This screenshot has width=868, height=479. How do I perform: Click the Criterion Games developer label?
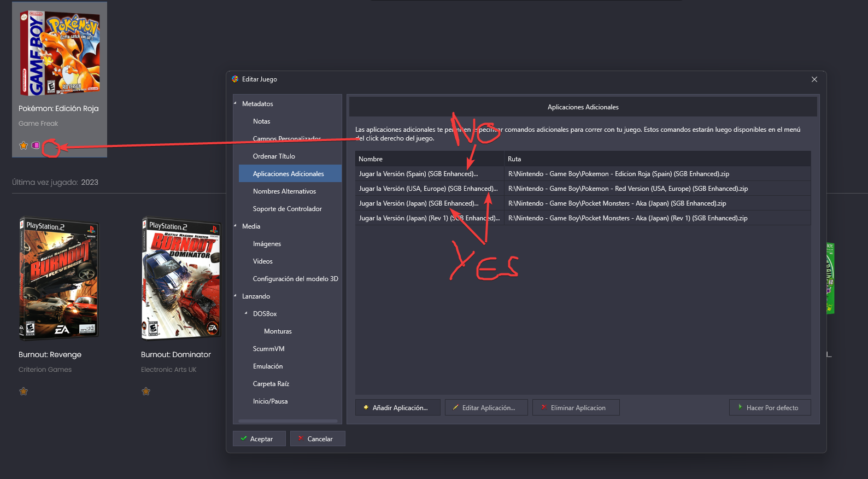pyautogui.click(x=45, y=370)
